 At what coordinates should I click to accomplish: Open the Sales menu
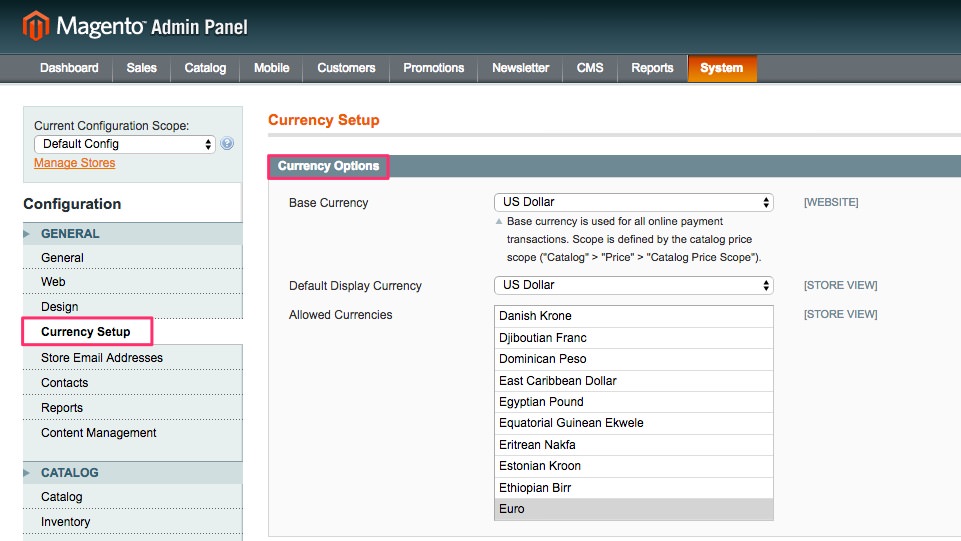point(142,68)
